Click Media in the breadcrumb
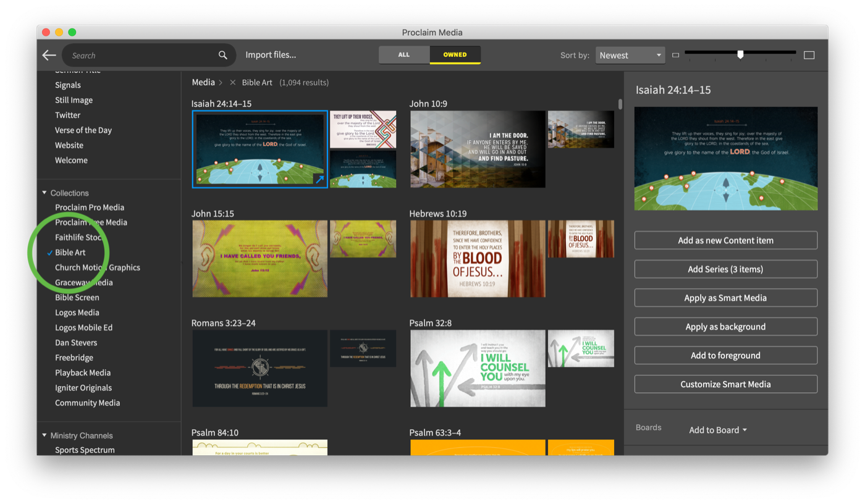This screenshot has height=504, width=865. click(x=203, y=82)
